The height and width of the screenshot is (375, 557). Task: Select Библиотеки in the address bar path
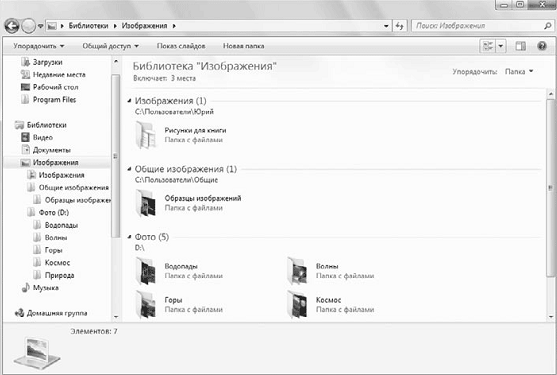click(x=88, y=26)
